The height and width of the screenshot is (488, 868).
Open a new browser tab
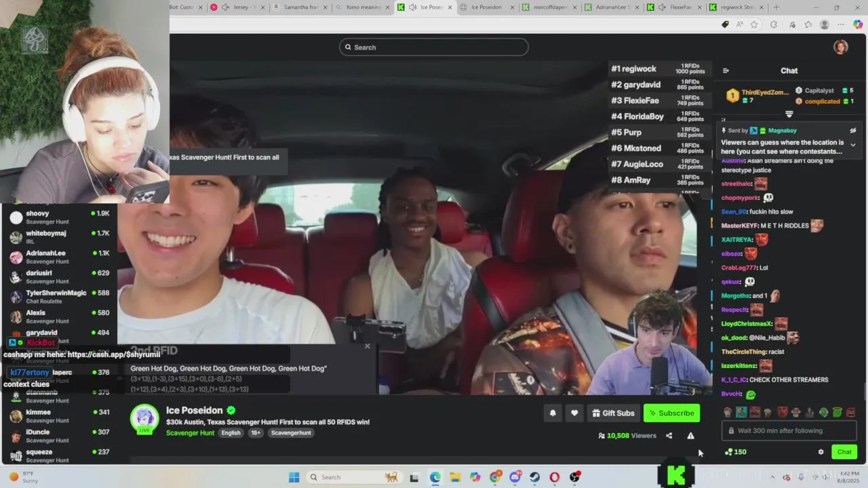pyautogui.click(x=776, y=7)
